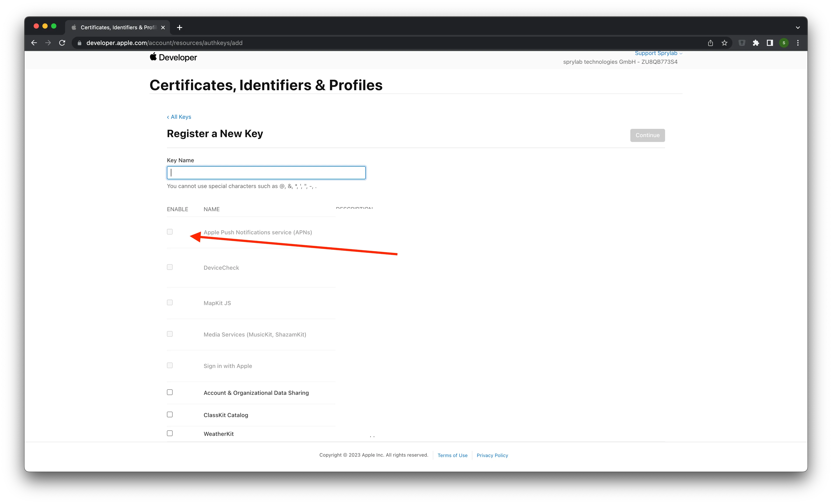Screen dimensions: 832x504
Task: Enable the Sign in with Apple checkbox
Action: click(170, 365)
